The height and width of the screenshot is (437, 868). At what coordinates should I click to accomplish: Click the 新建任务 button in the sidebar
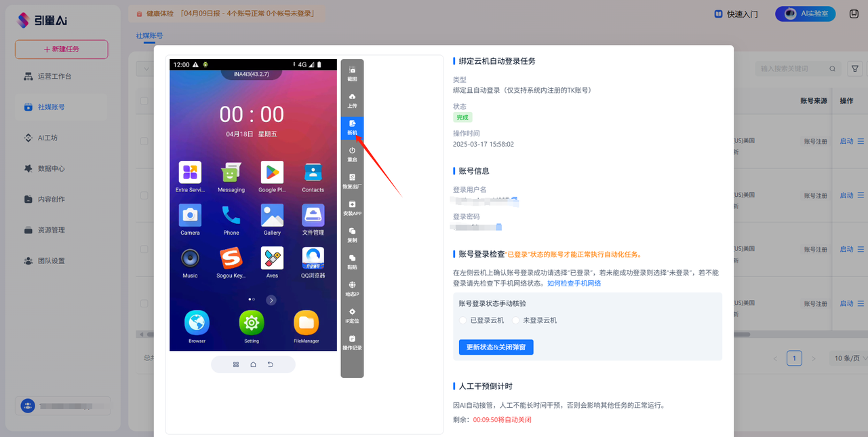pos(62,50)
